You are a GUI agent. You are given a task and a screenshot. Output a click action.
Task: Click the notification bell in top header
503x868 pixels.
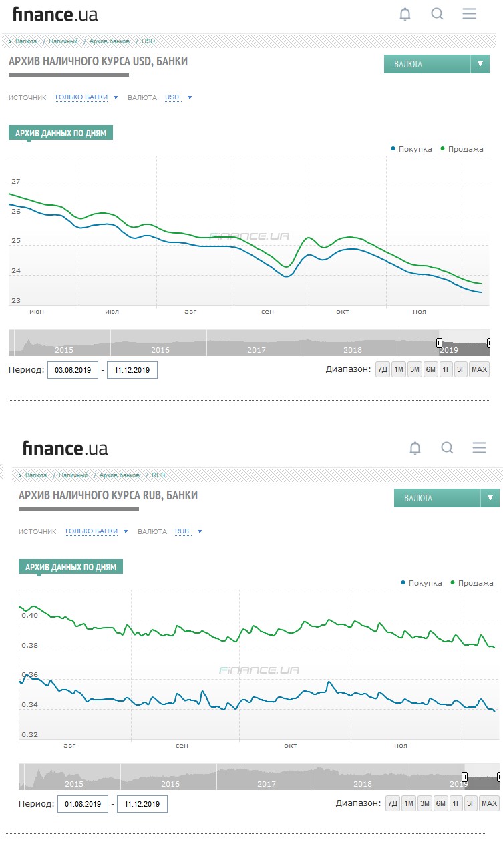[405, 14]
